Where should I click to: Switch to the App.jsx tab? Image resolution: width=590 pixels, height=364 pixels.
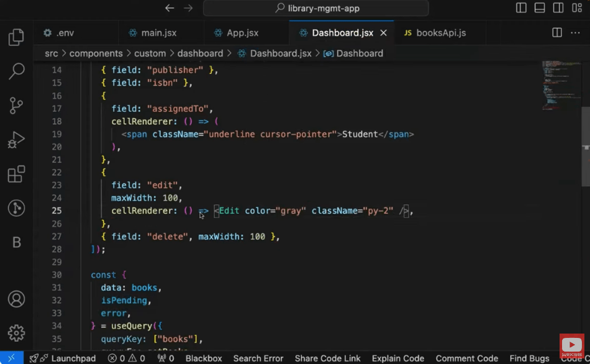point(242,32)
